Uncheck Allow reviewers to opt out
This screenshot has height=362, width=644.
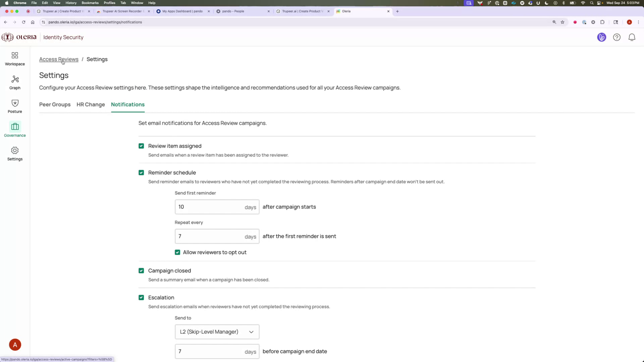click(x=177, y=252)
